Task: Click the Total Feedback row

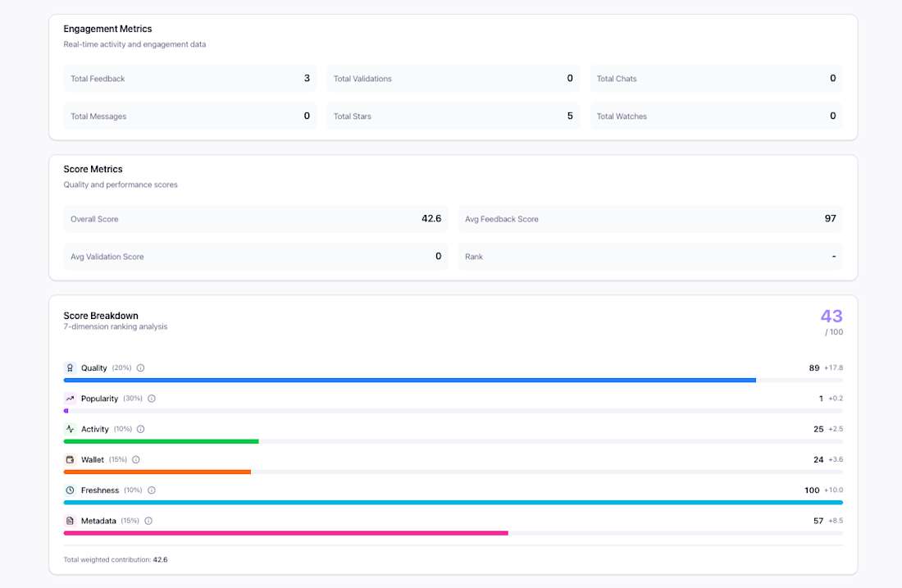Action: point(189,78)
